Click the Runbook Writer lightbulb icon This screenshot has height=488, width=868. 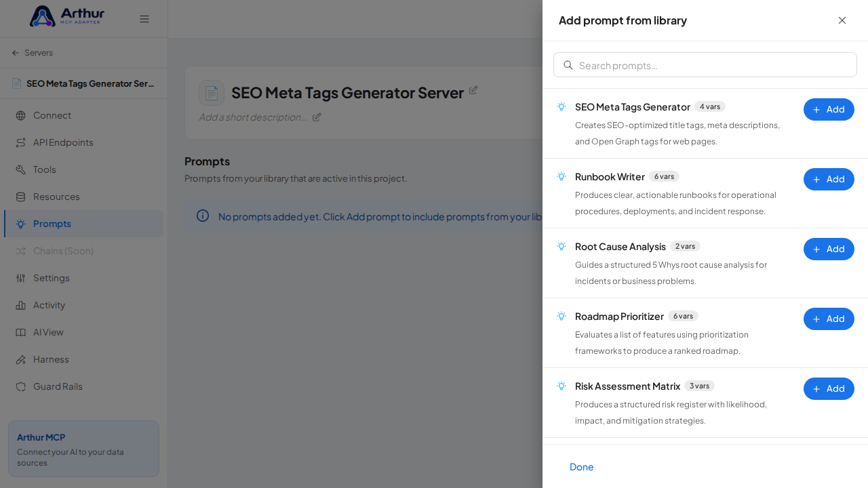click(x=561, y=176)
